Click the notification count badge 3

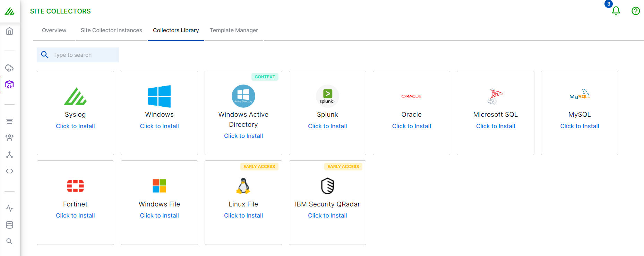click(x=609, y=4)
